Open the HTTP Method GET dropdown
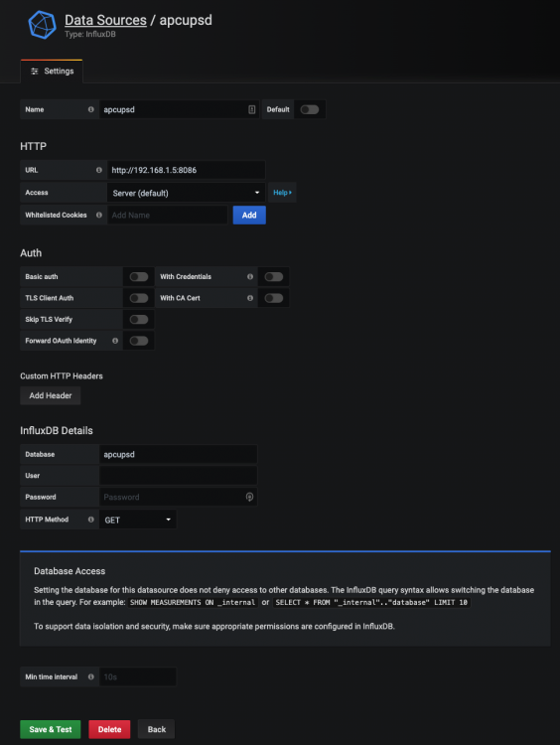This screenshot has width=560, height=745. click(x=138, y=520)
